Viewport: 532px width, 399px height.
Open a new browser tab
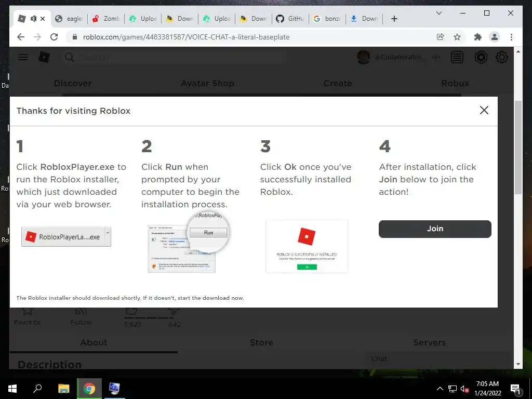tap(394, 19)
